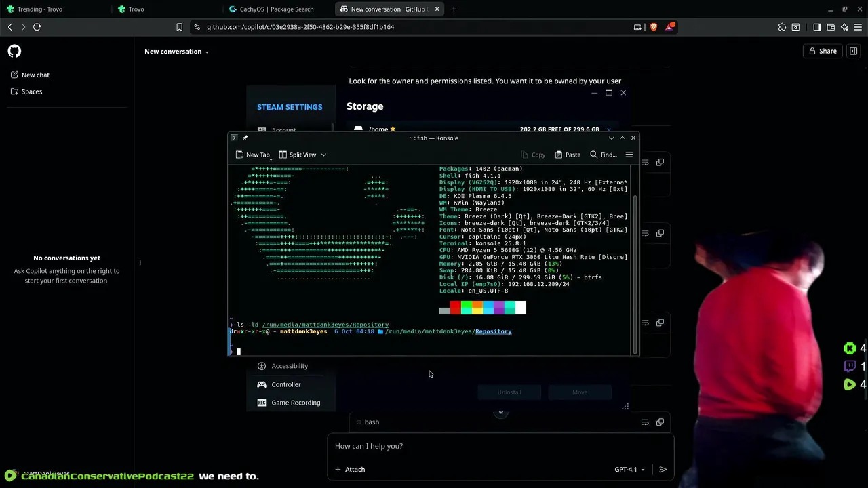
Task: Open the Konsole window menu icon
Action: pyautogui.click(x=234, y=138)
